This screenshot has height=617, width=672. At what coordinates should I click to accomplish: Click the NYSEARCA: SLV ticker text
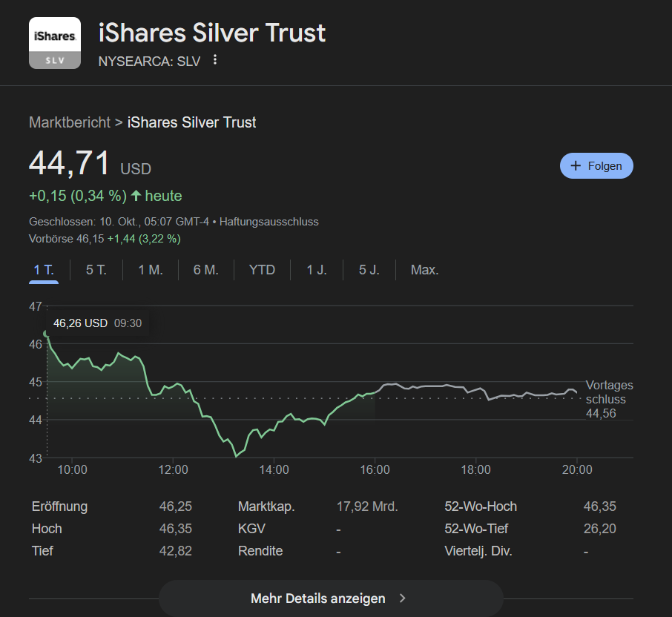(149, 62)
